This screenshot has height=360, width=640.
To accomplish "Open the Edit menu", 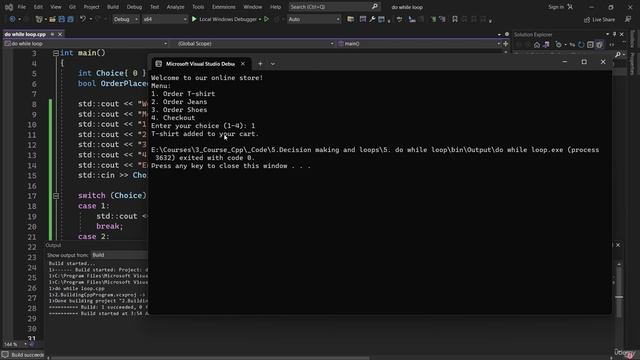I will point(38,7).
